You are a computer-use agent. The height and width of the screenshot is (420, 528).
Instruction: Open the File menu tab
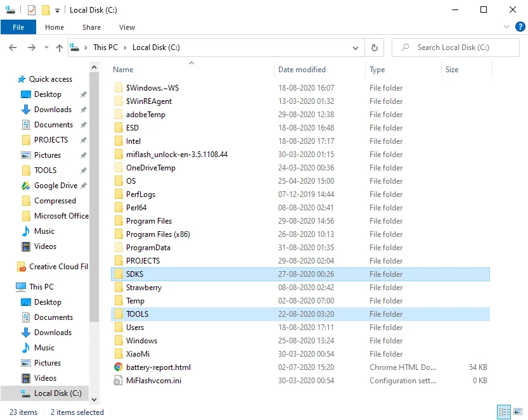pos(18,27)
